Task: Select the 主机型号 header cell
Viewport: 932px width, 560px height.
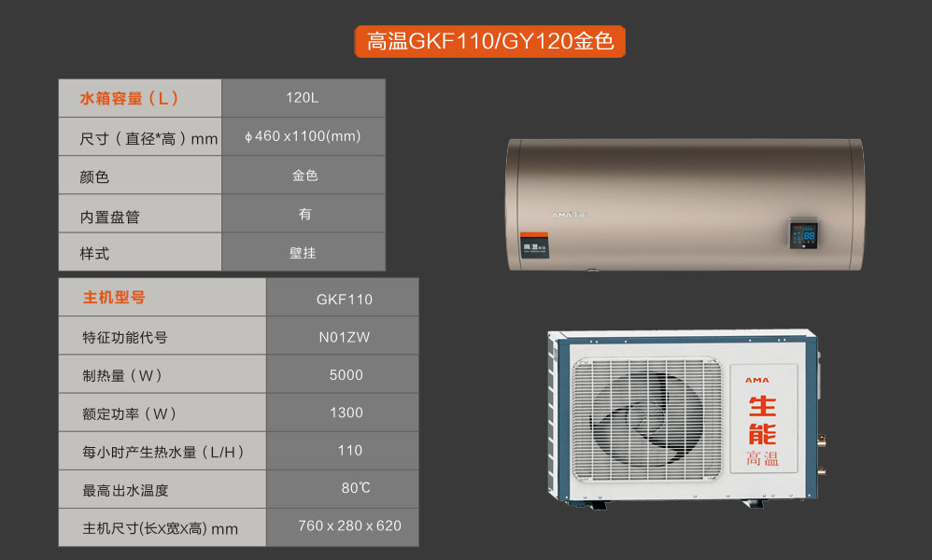Action: click(162, 298)
